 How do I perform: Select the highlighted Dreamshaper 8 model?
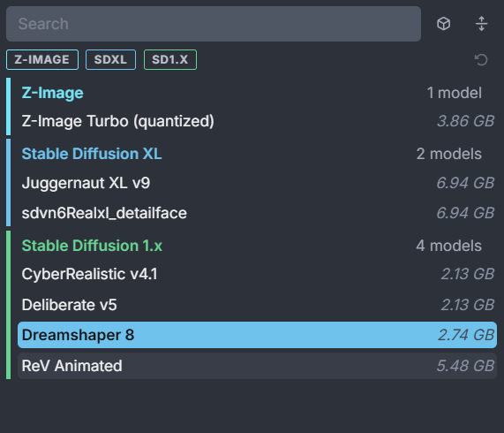[257, 335]
